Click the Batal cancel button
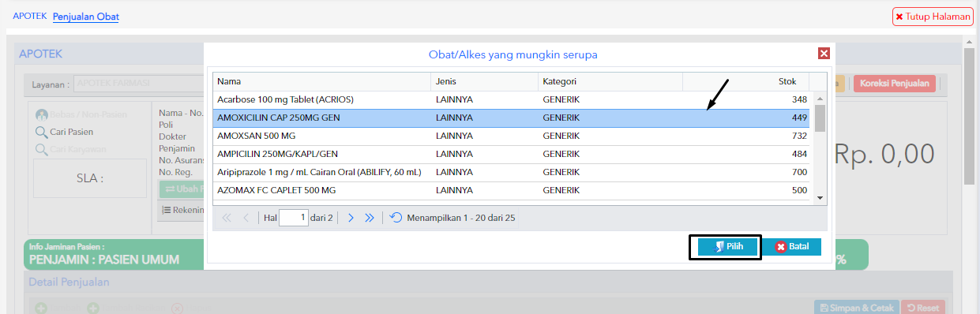980x314 pixels. tap(792, 247)
